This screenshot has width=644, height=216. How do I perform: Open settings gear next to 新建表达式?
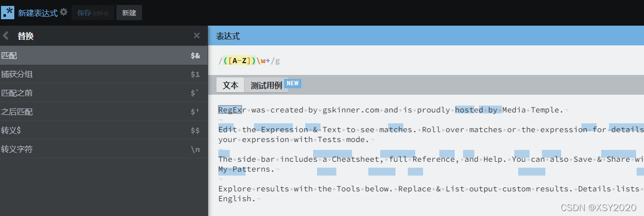click(64, 12)
